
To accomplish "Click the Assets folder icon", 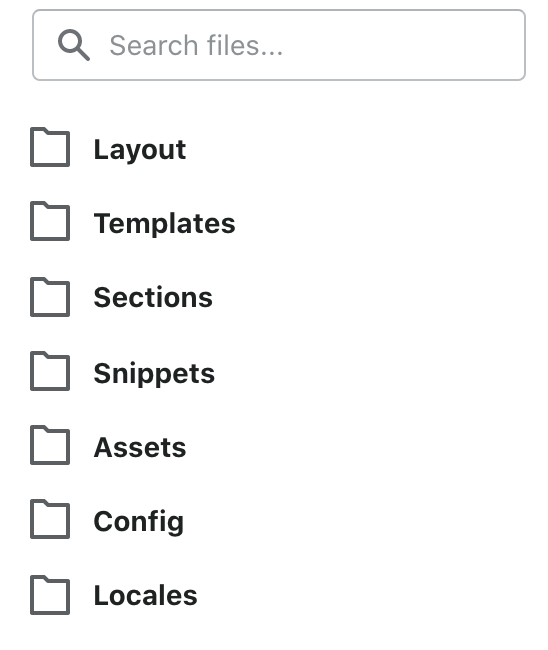I will pos(50,445).
